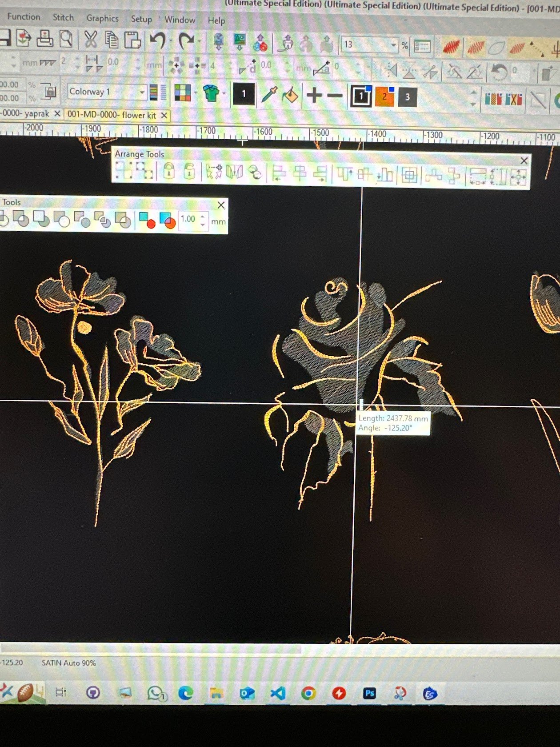
Task: Click the closed padlock icon in Arrange Tools
Action: pos(168,171)
